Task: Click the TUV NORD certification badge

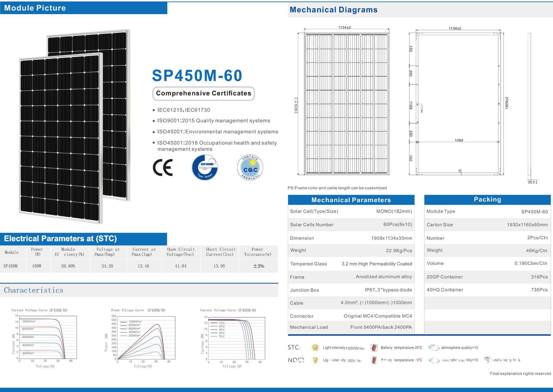Action: 205,167
